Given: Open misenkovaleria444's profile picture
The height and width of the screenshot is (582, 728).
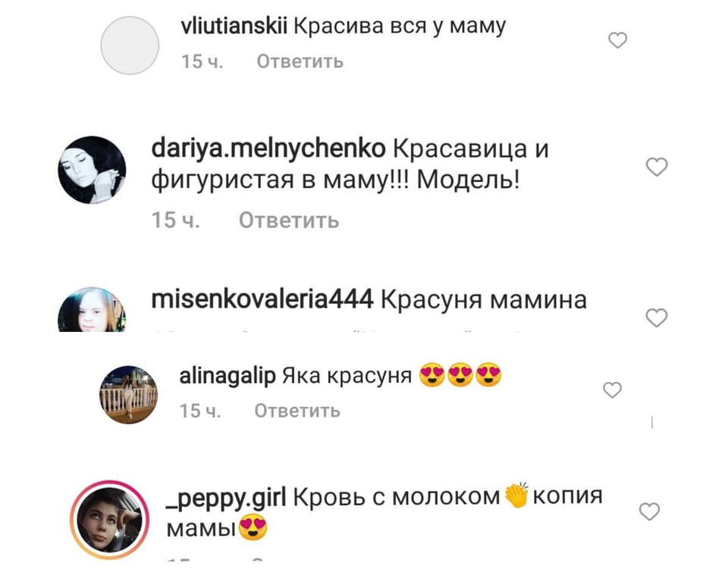Looking at the screenshot, I should (92, 309).
